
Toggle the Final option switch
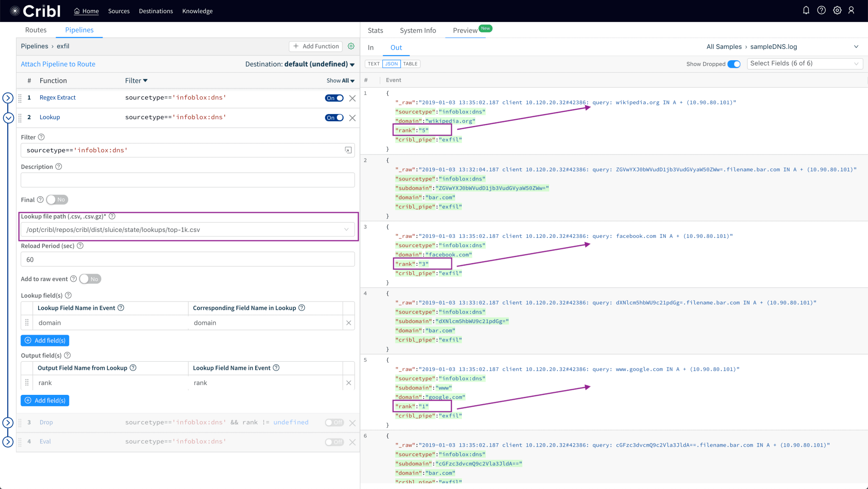[x=57, y=200]
